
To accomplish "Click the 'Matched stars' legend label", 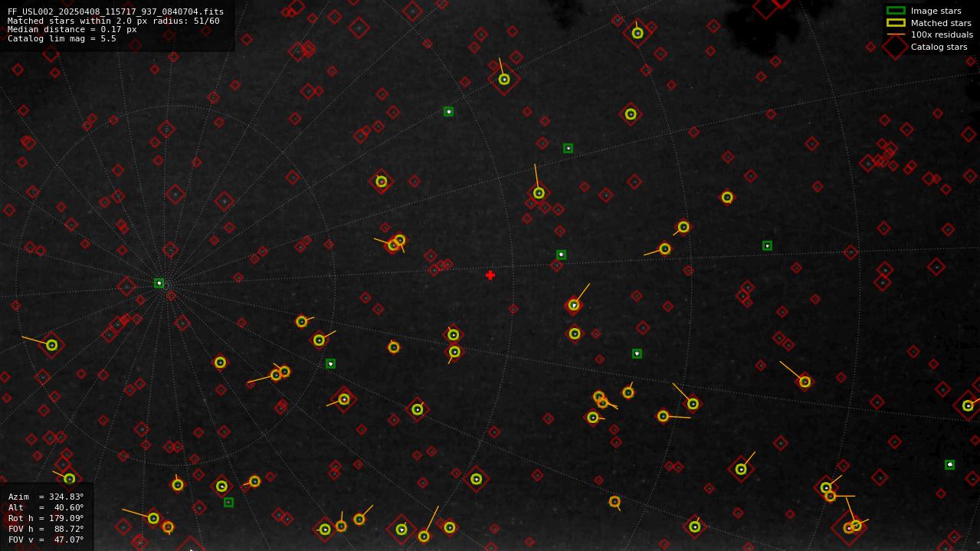I will (x=941, y=23).
